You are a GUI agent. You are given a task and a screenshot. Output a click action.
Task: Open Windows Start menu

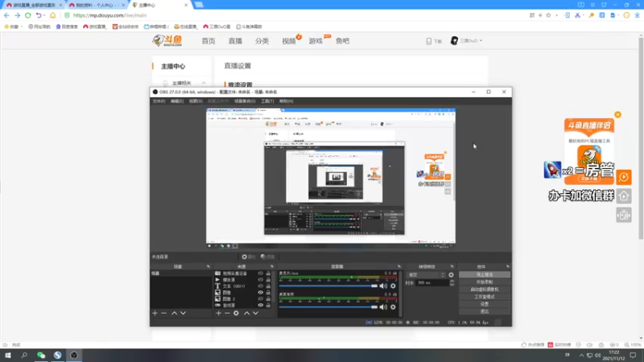point(8,355)
